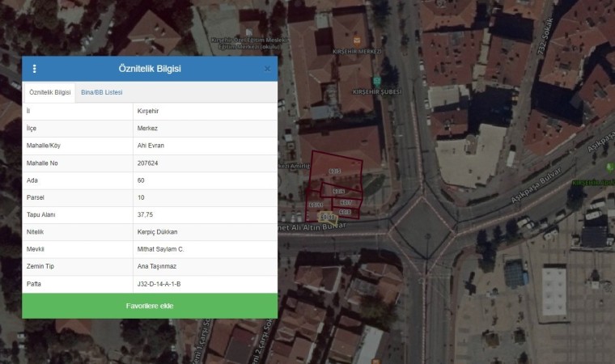
Task: Click the İl value Kırşehir
Action: (x=150, y=111)
